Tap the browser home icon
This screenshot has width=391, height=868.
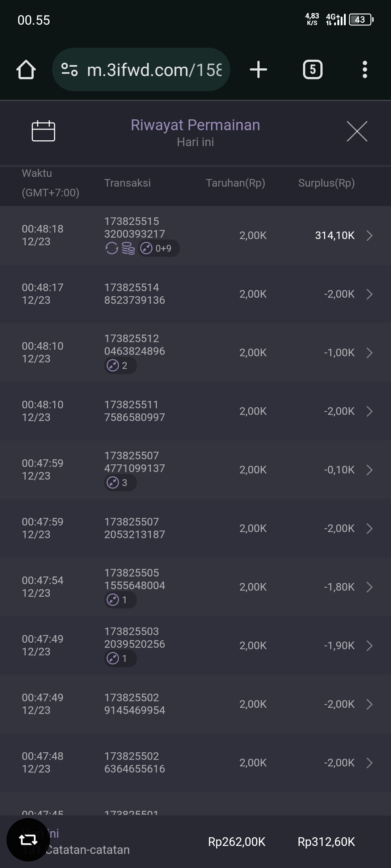(x=26, y=69)
